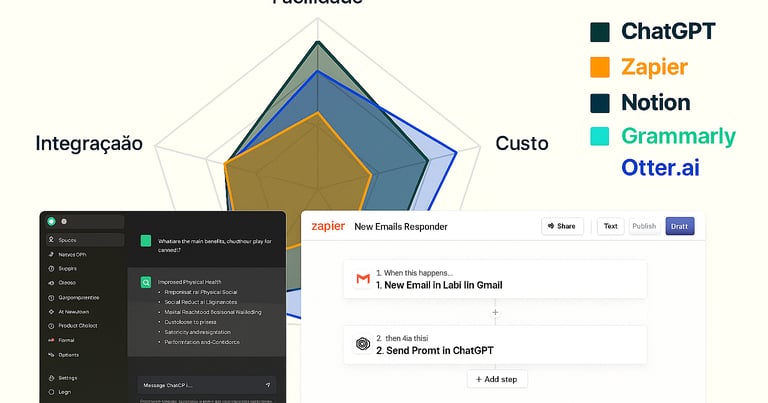Click the icon beside Spuces in the sidebar
Viewport: 768px width, 403px height.
click(x=51, y=240)
